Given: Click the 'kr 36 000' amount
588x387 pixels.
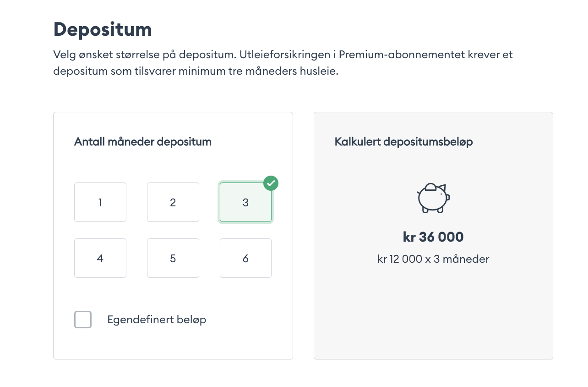Looking at the screenshot, I should point(433,237).
